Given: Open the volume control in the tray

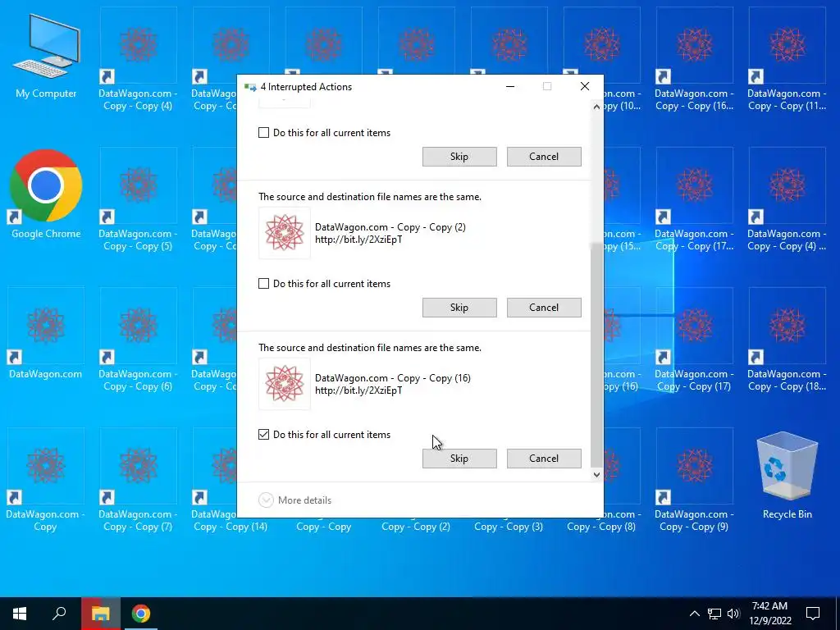Looking at the screenshot, I should pos(733,614).
